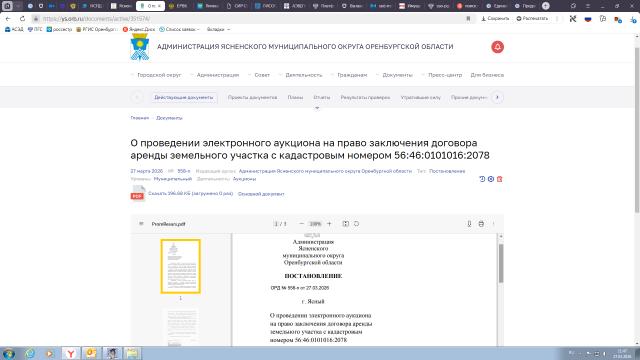Select Отчеты tab
The image size is (640, 360).
click(322, 98)
